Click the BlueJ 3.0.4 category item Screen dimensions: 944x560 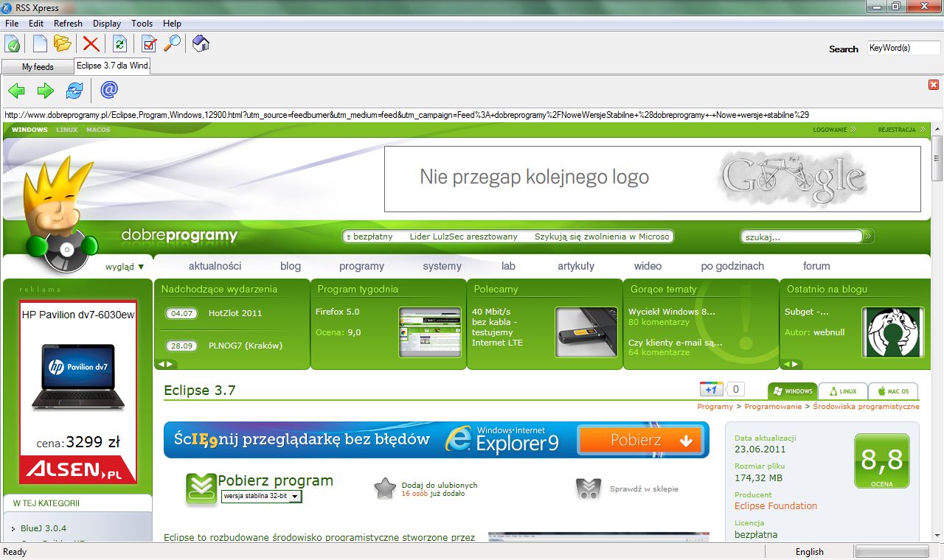tap(44, 528)
